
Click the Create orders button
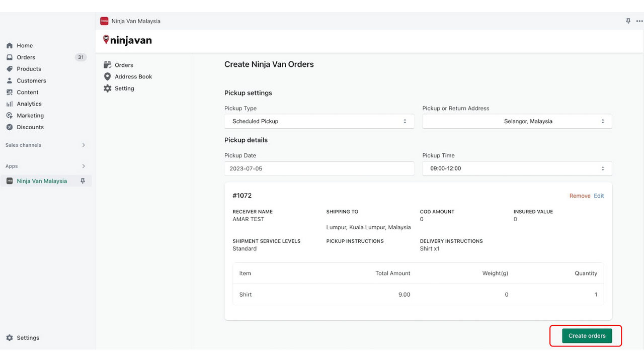587,335
